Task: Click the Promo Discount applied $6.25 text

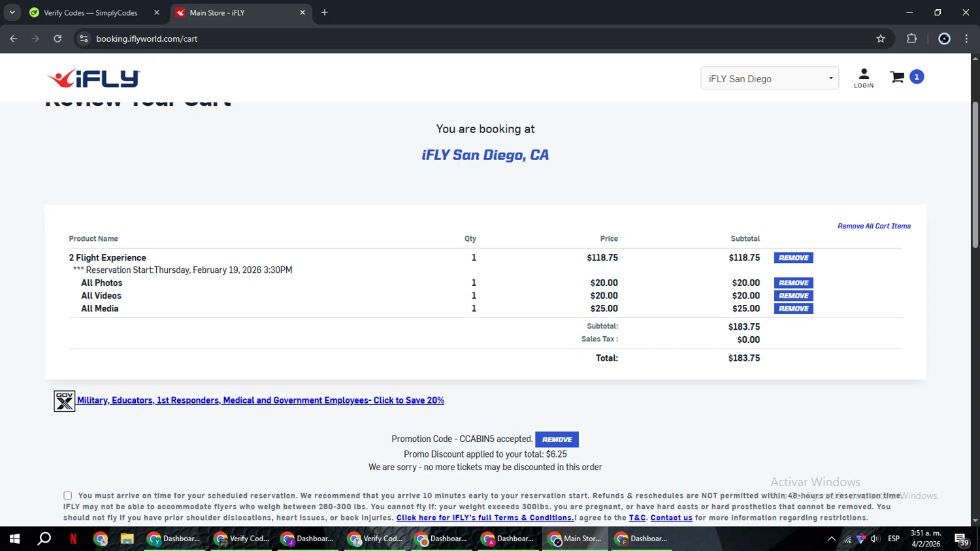Action: coord(485,454)
